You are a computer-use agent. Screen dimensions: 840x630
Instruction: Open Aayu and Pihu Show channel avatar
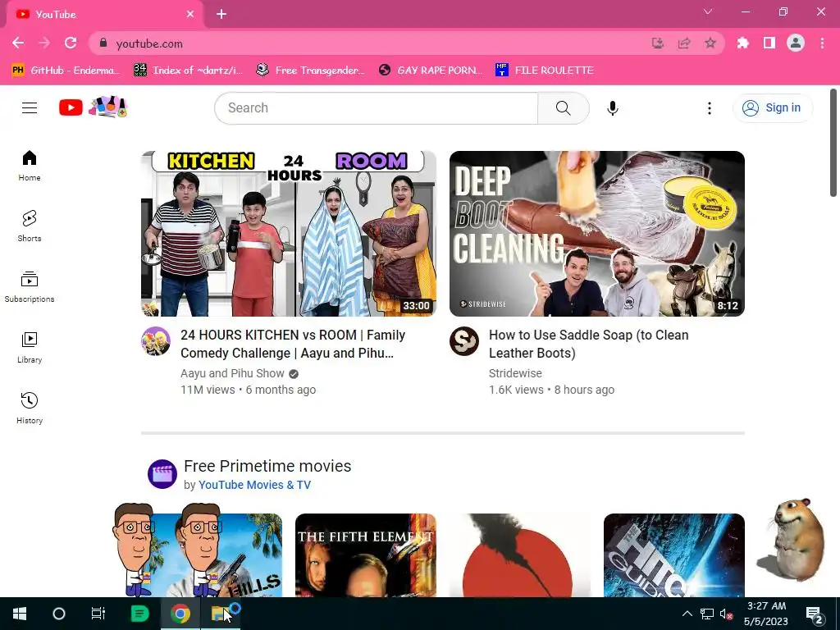(156, 341)
